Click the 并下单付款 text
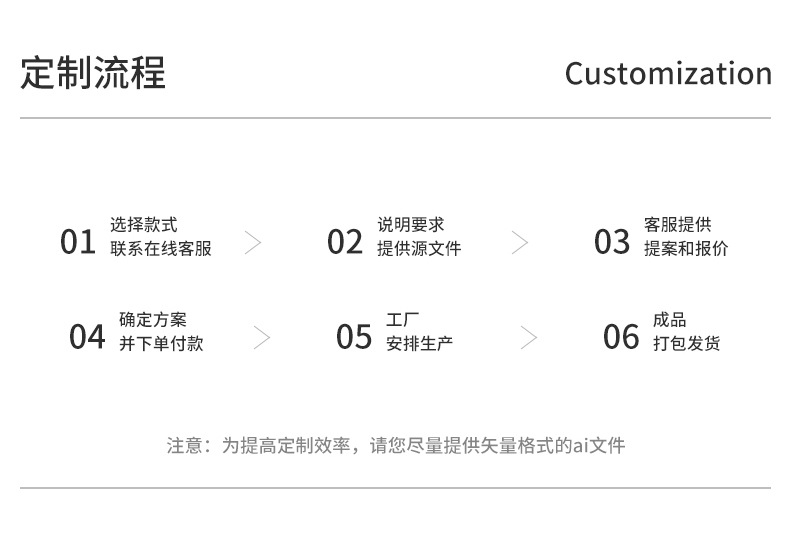The width and height of the screenshot is (790, 534). [x=161, y=344]
